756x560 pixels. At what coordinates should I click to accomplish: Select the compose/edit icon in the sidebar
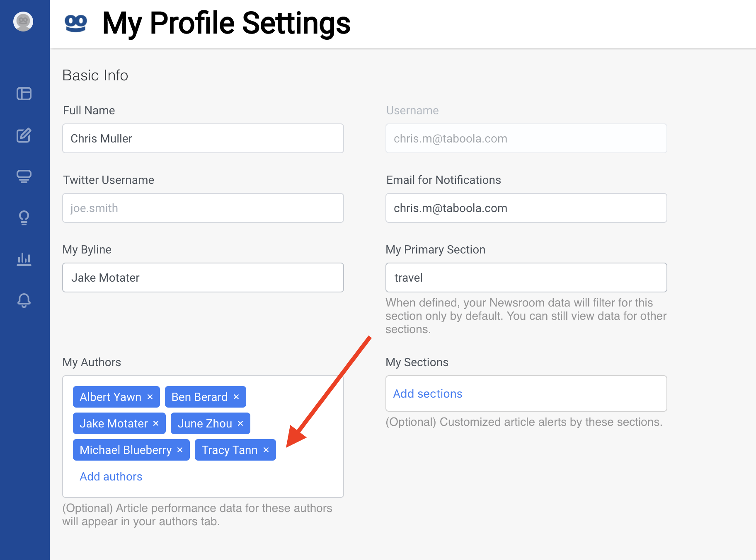[x=24, y=135]
